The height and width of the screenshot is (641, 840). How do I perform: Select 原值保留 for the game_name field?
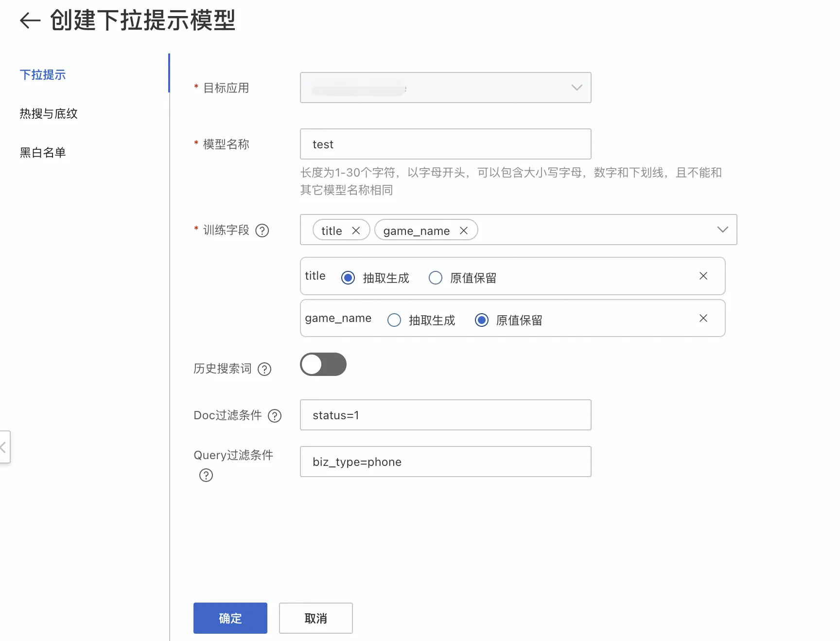pos(482,320)
